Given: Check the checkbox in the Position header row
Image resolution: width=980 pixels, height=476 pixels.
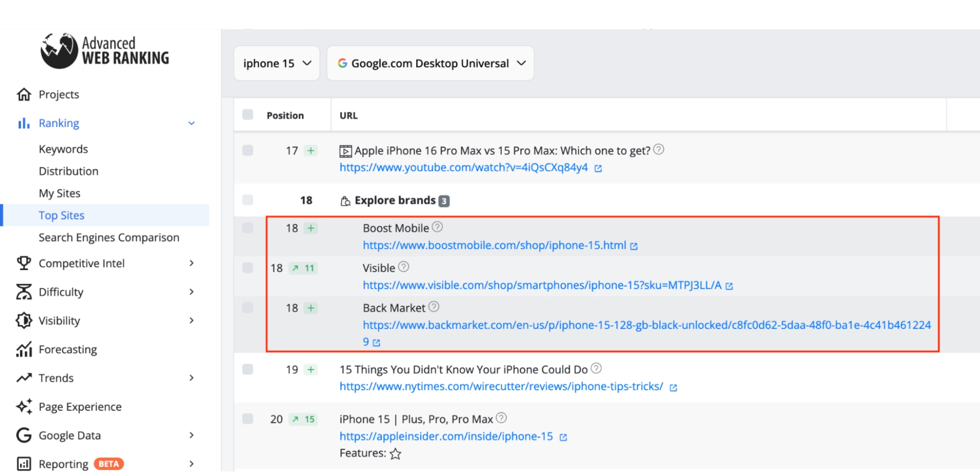Looking at the screenshot, I should pyautogui.click(x=247, y=114).
